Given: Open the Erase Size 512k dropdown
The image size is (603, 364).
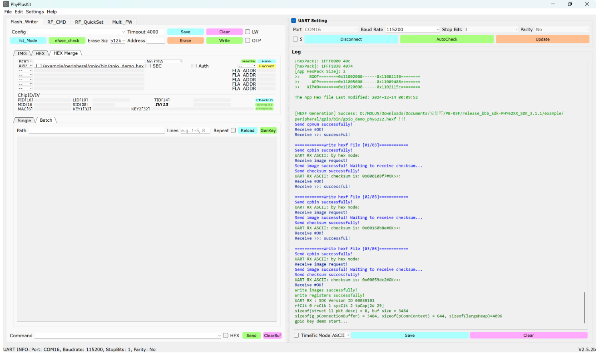Looking at the screenshot, I should click(x=117, y=41).
